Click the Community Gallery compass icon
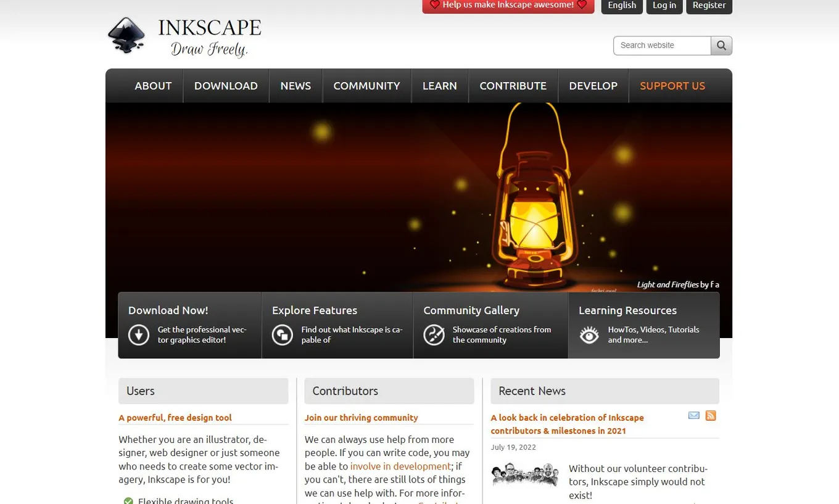This screenshot has height=504, width=839. coord(434,335)
